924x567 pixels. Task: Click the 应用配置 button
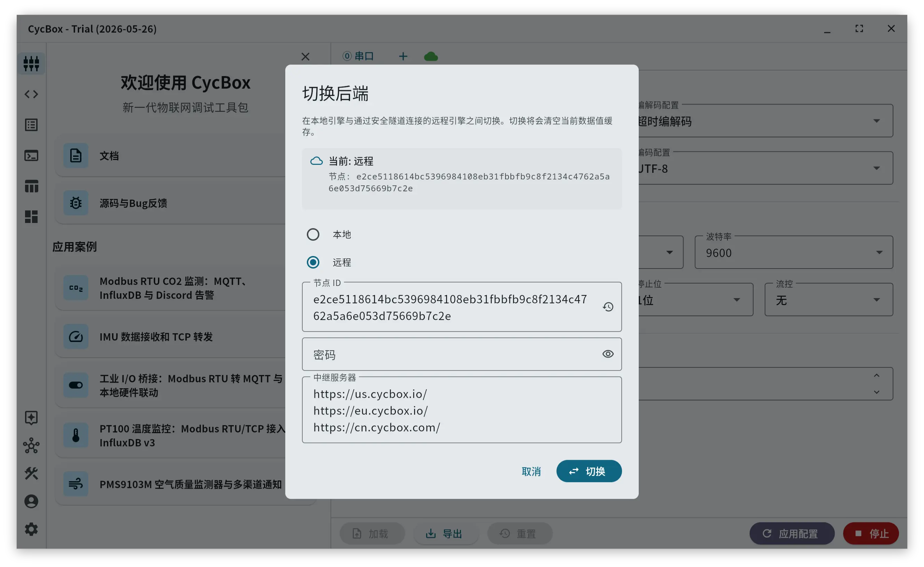click(791, 534)
